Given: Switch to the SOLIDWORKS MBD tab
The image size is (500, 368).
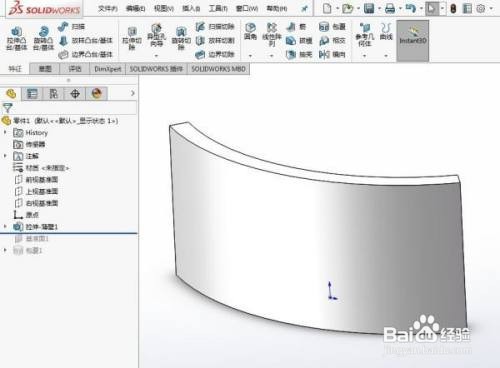Looking at the screenshot, I should pyautogui.click(x=218, y=69).
